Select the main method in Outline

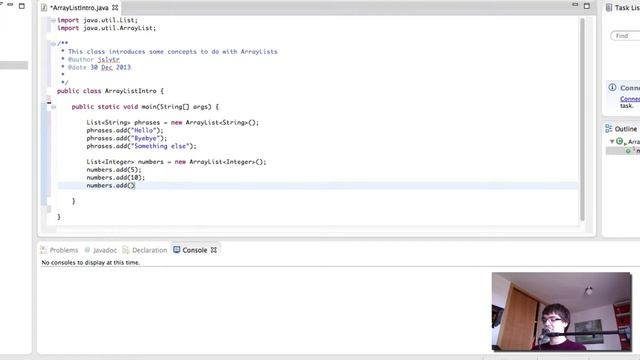click(623, 151)
